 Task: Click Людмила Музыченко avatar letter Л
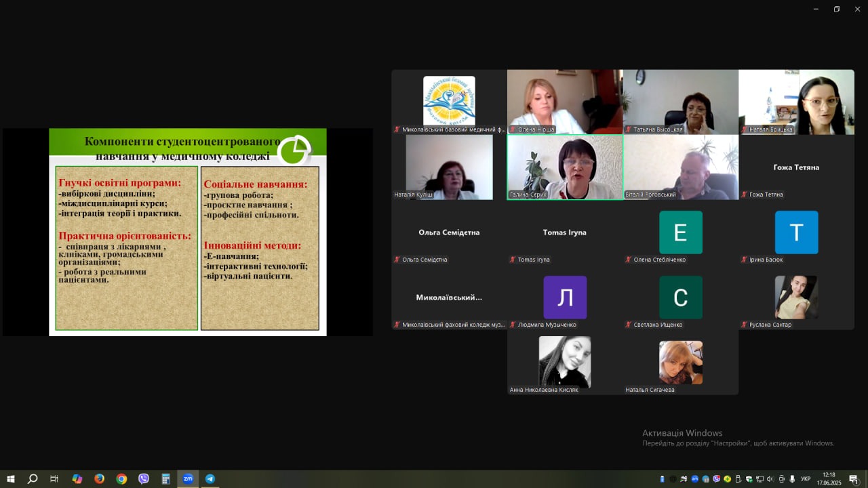(x=565, y=297)
